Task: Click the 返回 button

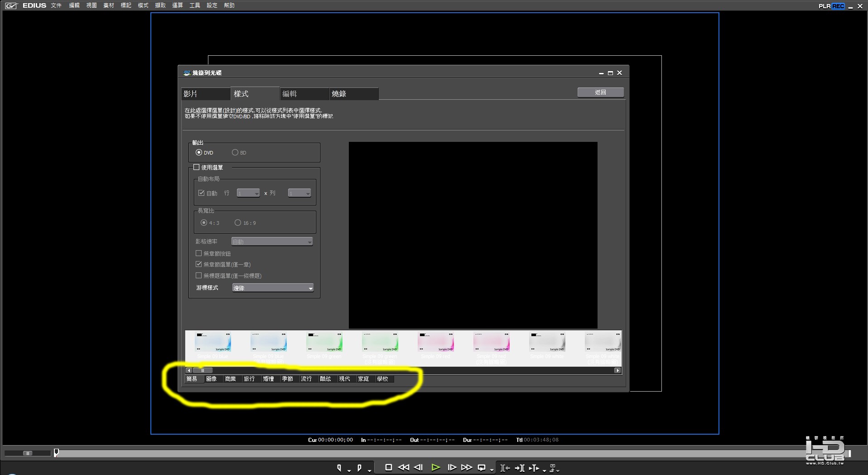Action: [601, 92]
